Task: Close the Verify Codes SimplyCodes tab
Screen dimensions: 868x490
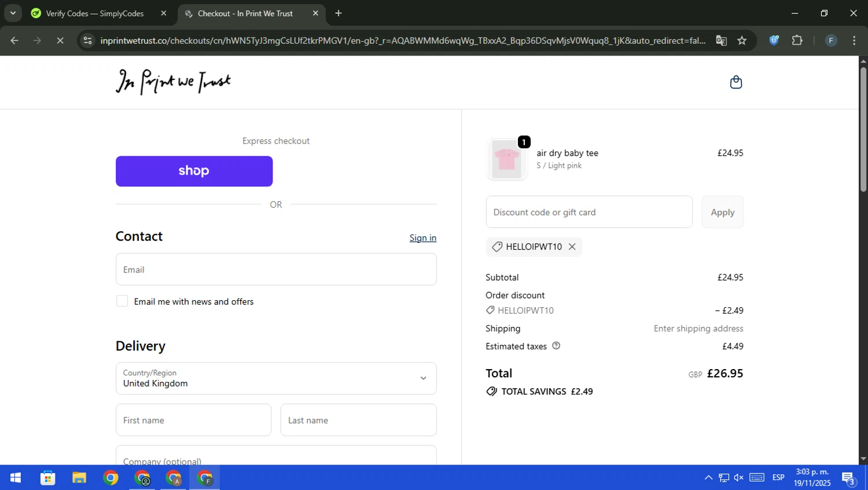Action: (x=164, y=13)
